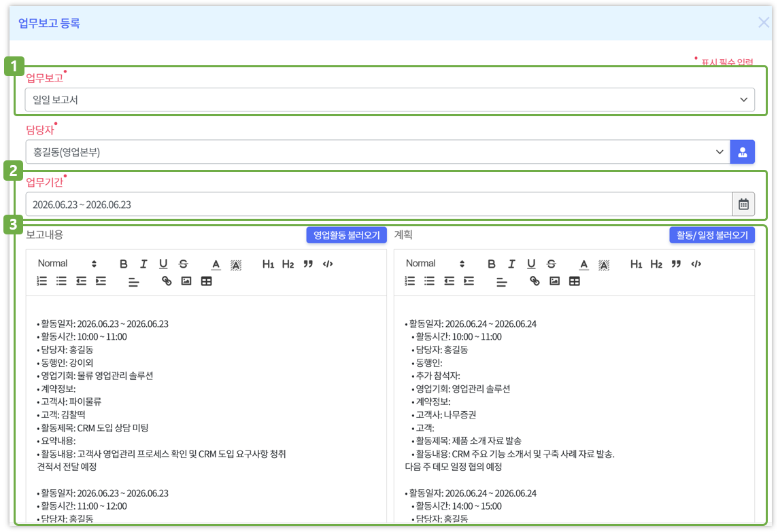Viewport: 778px width, 532px height.
Task: Toggle bold in the 계획 editor
Action: [491, 264]
